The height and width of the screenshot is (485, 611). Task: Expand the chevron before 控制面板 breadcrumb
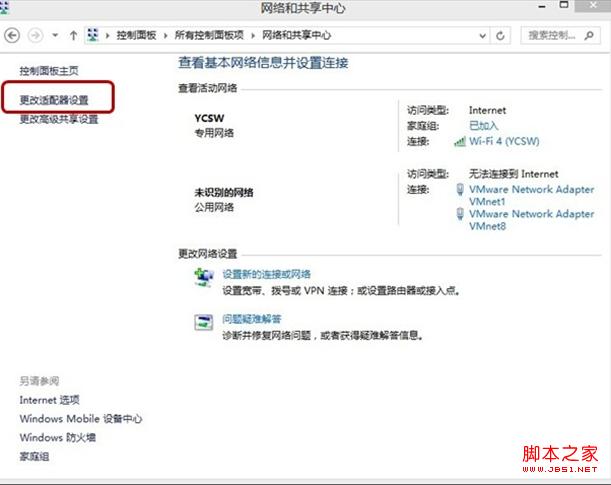[108, 36]
